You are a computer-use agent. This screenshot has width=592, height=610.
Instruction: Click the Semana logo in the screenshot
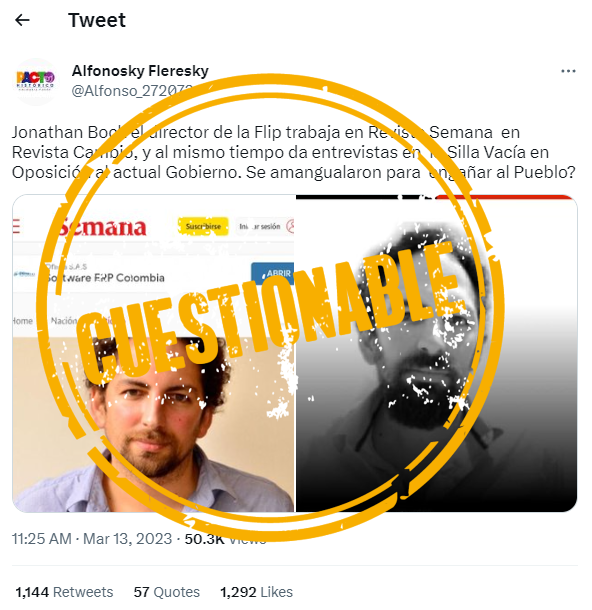click(x=103, y=227)
